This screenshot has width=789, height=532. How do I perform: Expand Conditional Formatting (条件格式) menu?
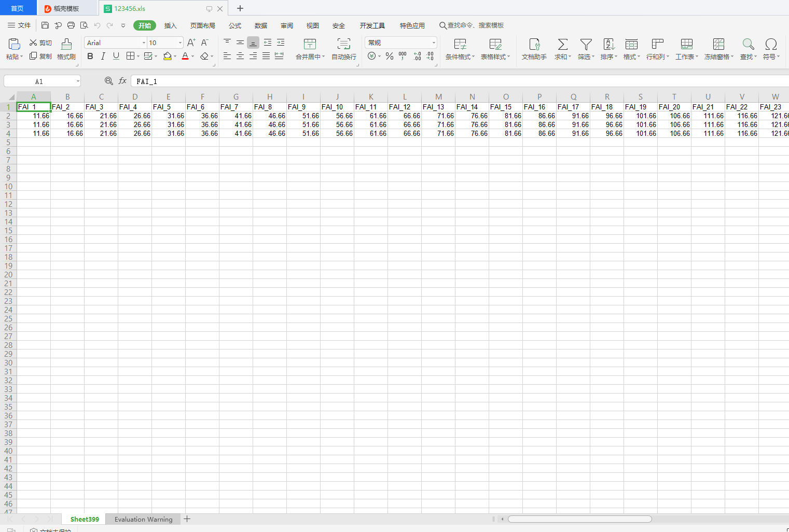(x=473, y=57)
